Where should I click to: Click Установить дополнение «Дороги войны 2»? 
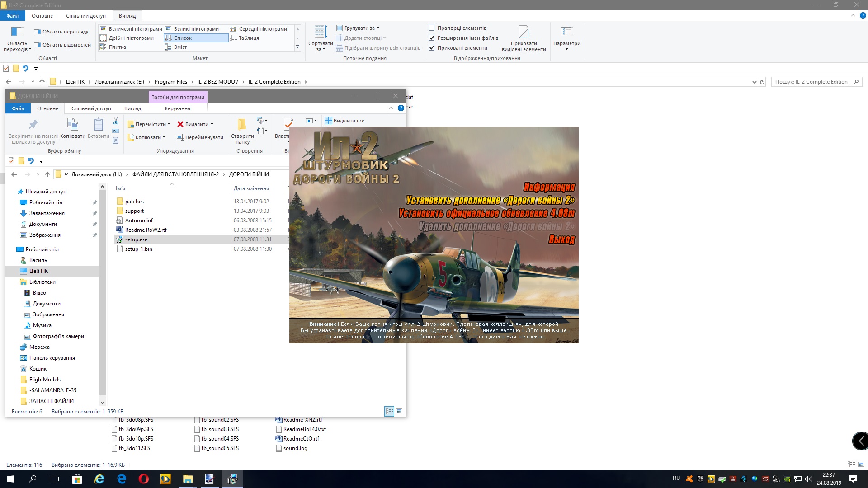(491, 200)
